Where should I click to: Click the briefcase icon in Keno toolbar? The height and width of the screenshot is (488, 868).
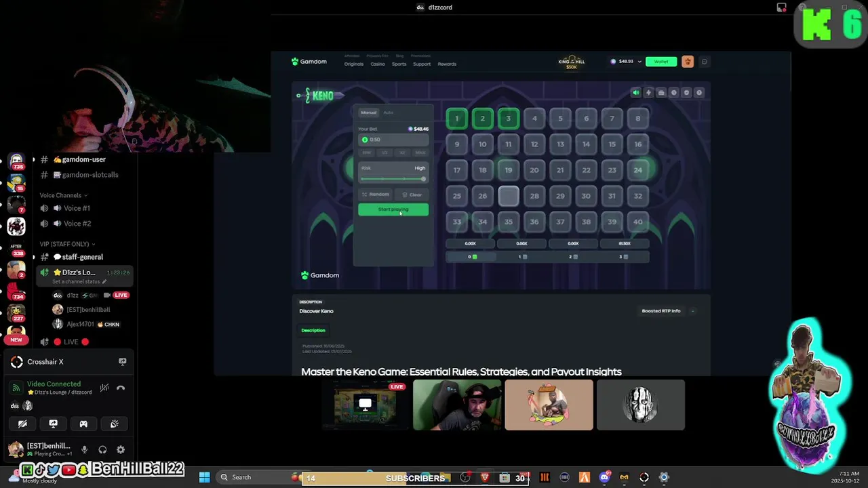click(661, 93)
